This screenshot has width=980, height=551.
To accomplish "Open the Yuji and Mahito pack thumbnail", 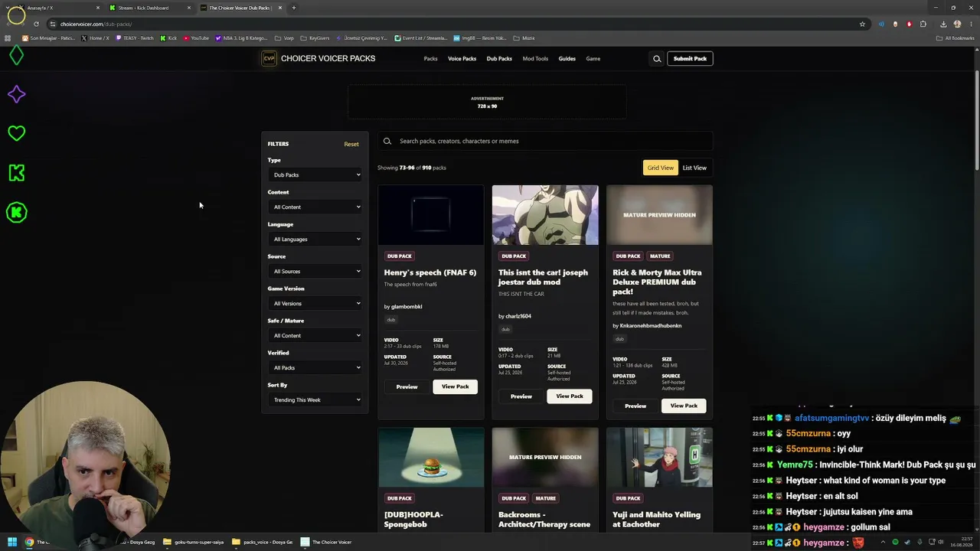I will tap(659, 457).
